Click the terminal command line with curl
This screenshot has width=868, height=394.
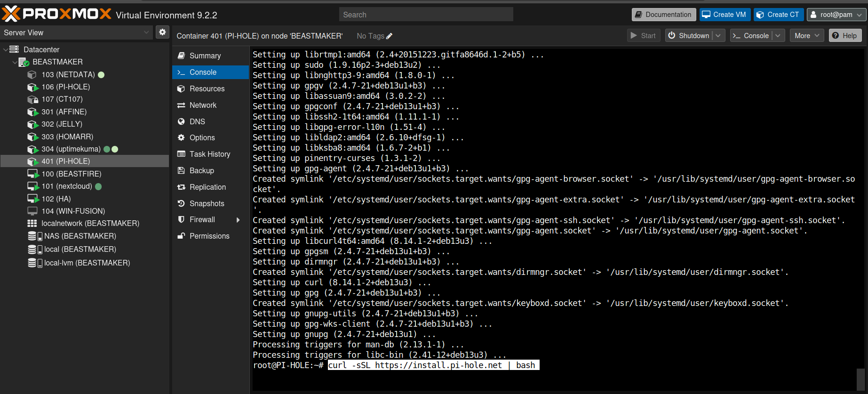click(434, 365)
